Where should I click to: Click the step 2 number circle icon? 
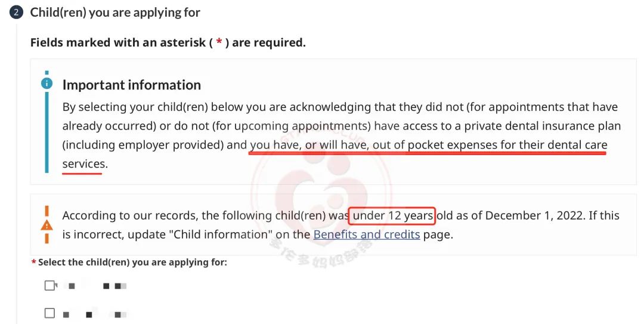pos(16,13)
